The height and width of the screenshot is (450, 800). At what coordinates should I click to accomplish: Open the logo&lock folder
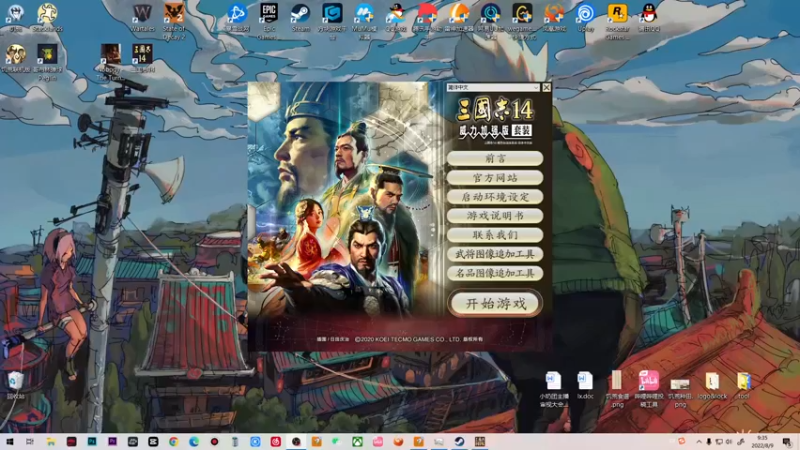712,385
